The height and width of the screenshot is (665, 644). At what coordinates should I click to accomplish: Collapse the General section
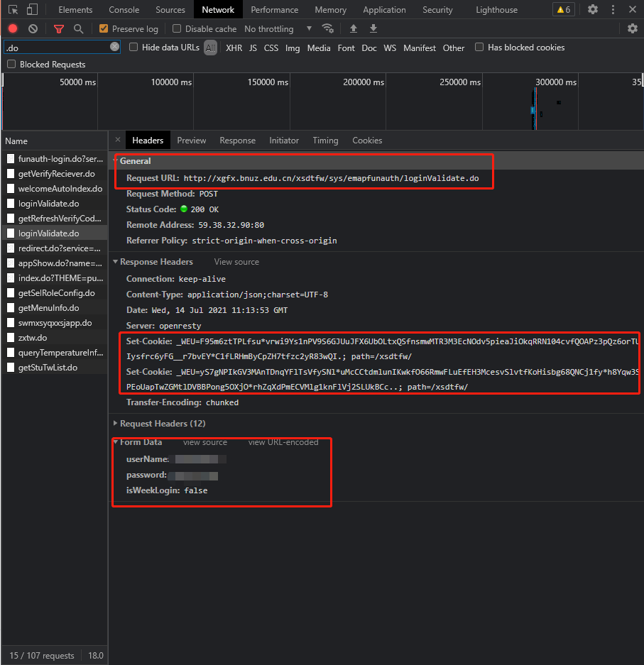pos(115,161)
